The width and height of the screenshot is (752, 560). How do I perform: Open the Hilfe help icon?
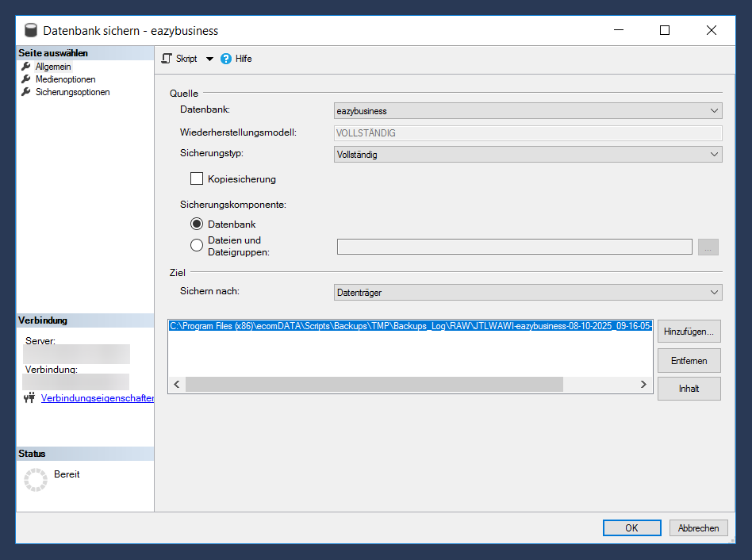tap(226, 59)
